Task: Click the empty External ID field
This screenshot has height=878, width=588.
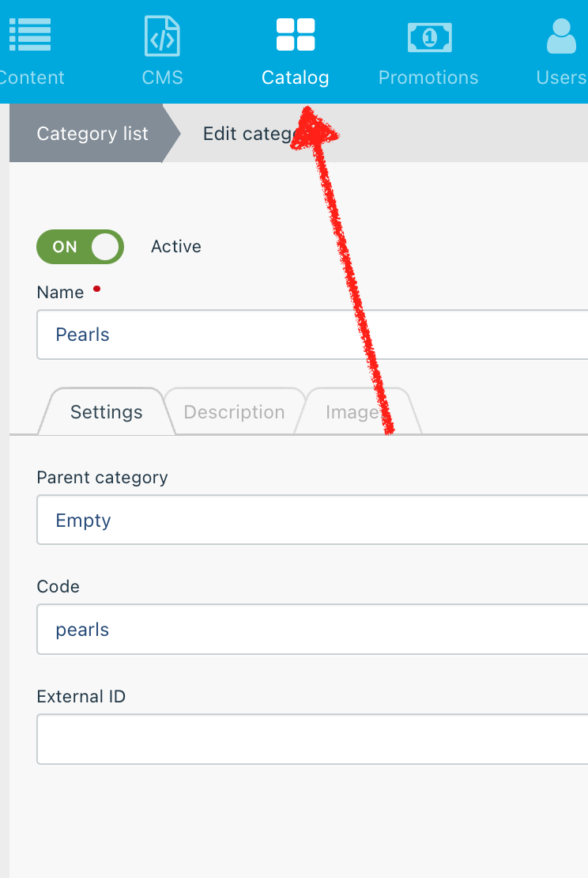Action: click(312, 739)
